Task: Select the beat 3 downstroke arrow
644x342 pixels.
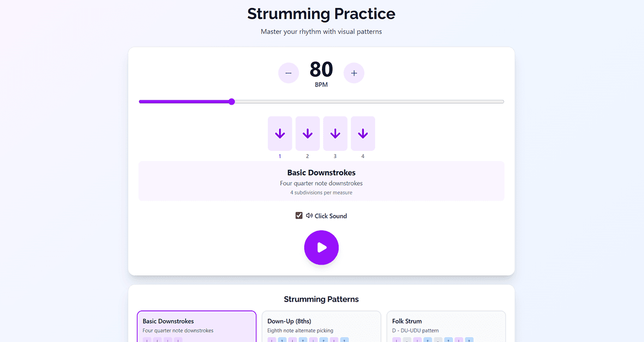Action: tap(335, 133)
